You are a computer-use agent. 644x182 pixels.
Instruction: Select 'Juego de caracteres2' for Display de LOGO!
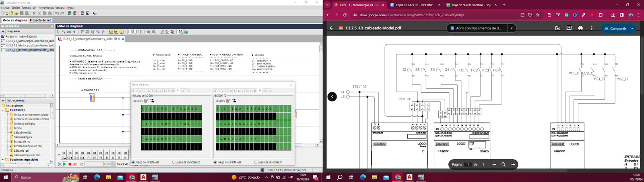(x=173, y=162)
